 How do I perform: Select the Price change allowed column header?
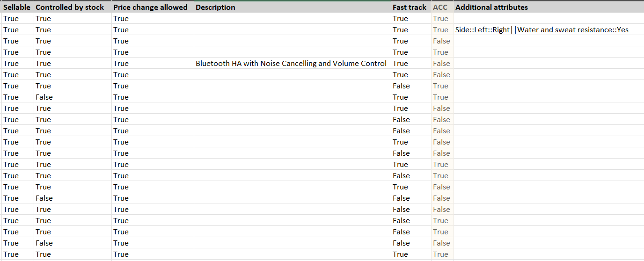(153, 7)
